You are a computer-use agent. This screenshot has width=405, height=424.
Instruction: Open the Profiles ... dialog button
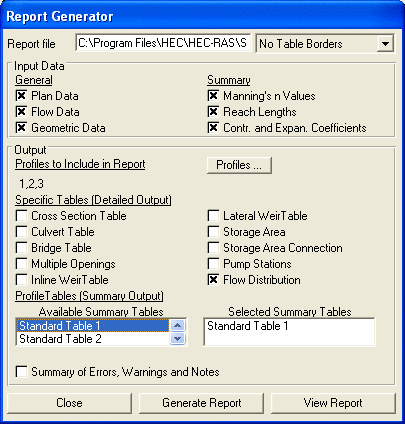pos(239,165)
